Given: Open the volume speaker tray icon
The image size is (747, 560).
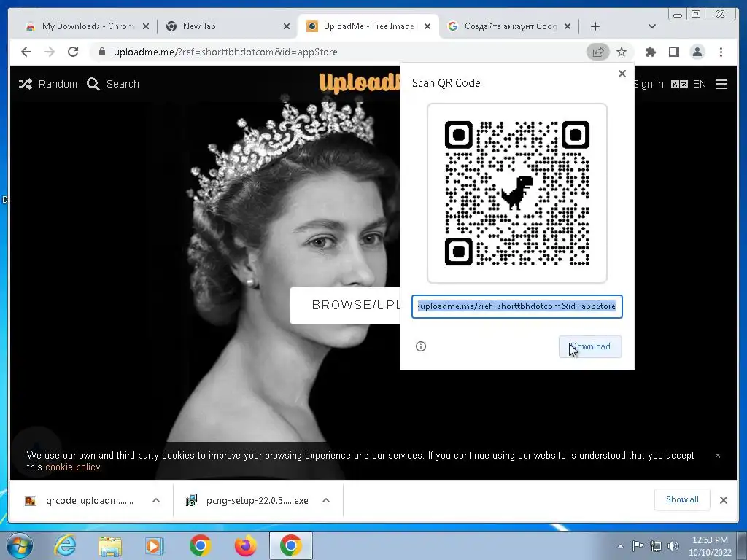Looking at the screenshot, I should (x=673, y=546).
